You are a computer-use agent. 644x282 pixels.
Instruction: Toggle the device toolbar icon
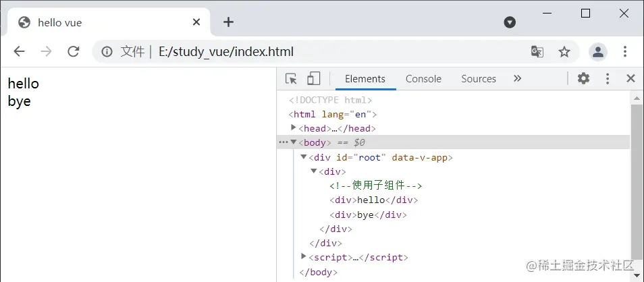click(x=313, y=78)
